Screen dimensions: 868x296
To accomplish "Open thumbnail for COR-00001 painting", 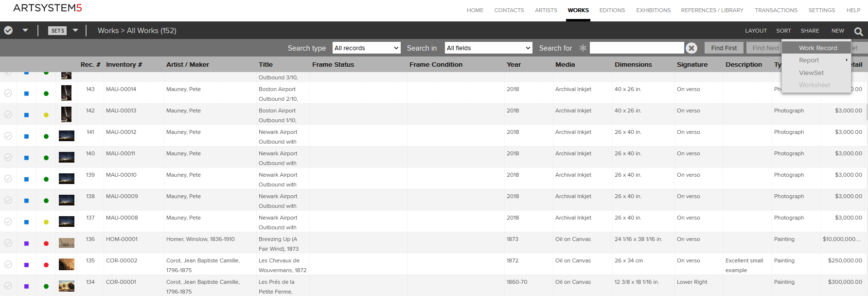I will point(67,286).
